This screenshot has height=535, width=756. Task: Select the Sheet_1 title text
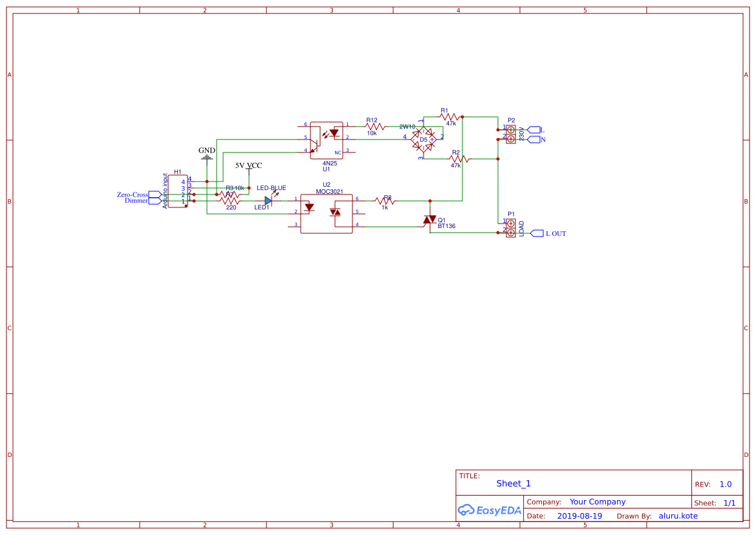[x=513, y=483]
